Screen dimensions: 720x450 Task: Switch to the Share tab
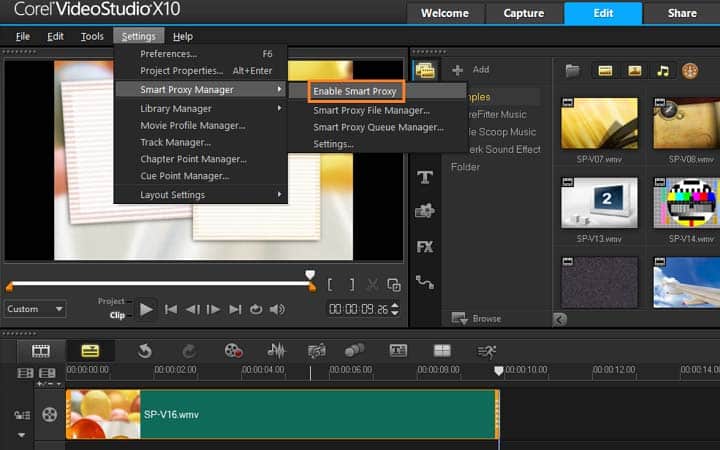(x=682, y=13)
